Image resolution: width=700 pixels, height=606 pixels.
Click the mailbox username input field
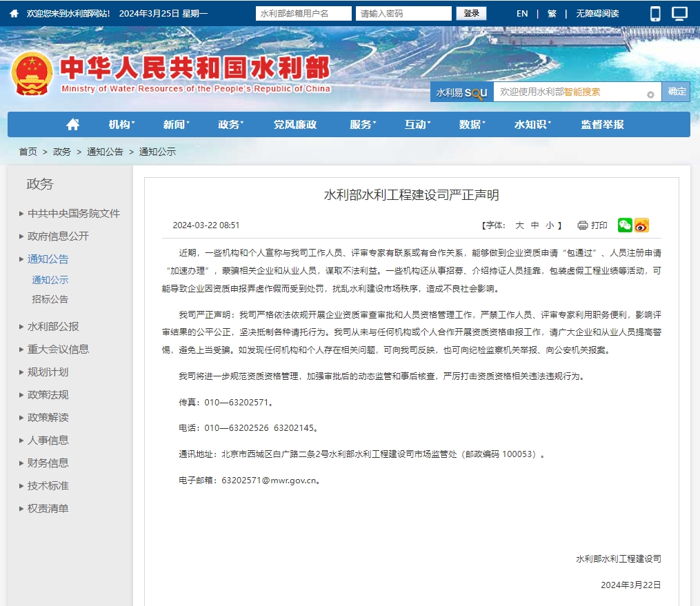303,14
